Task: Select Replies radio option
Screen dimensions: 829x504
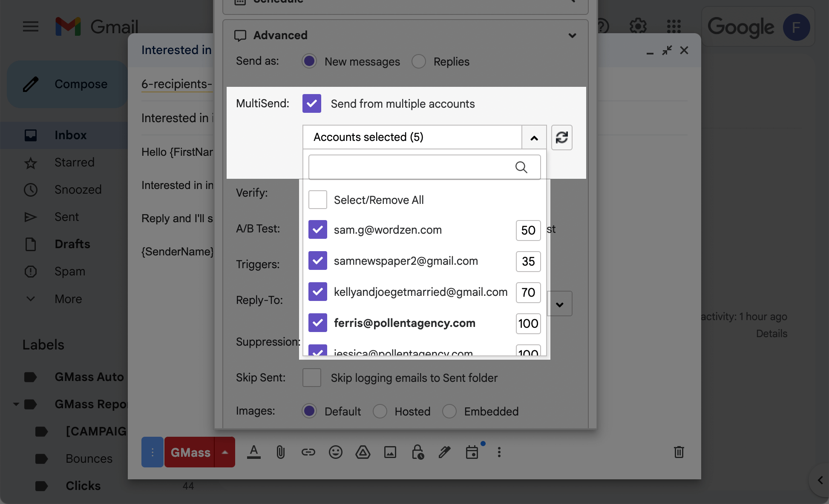Action: [x=419, y=61]
